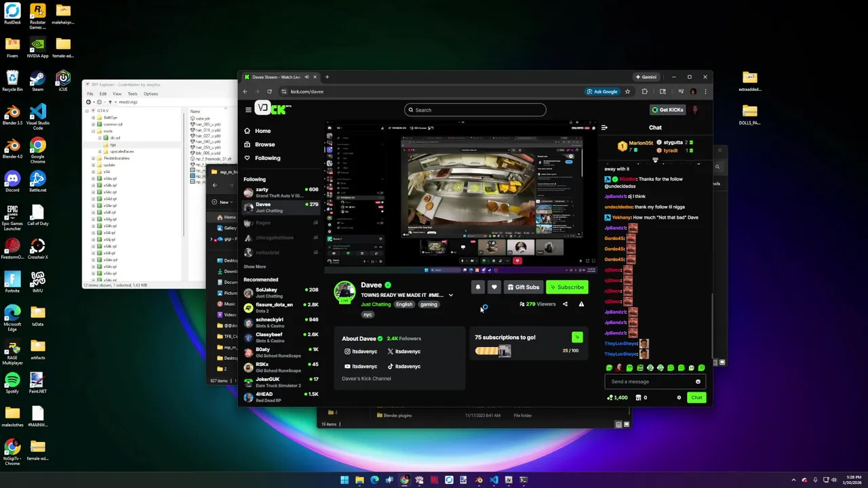The image size is (868, 488).
Task: Open the Steam desktop icon
Action: (x=37, y=81)
